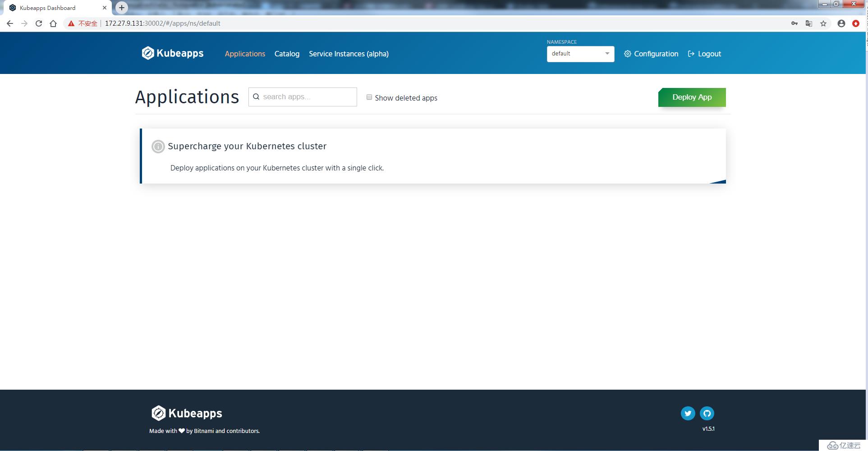
Task: Click the Logout link
Action: pos(704,54)
